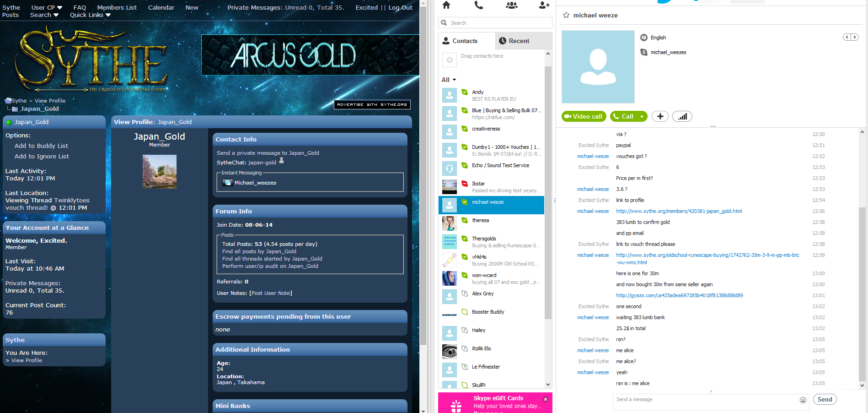Screen dimensions: 868x413
Task: Go to the Skype Home icon
Action: coord(446,5)
